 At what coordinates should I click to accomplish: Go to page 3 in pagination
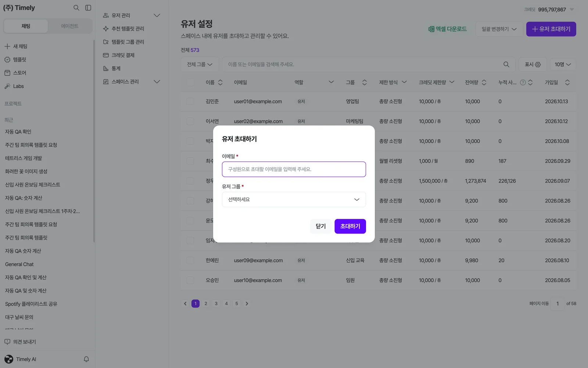pyautogui.click(x=216, y=304)
